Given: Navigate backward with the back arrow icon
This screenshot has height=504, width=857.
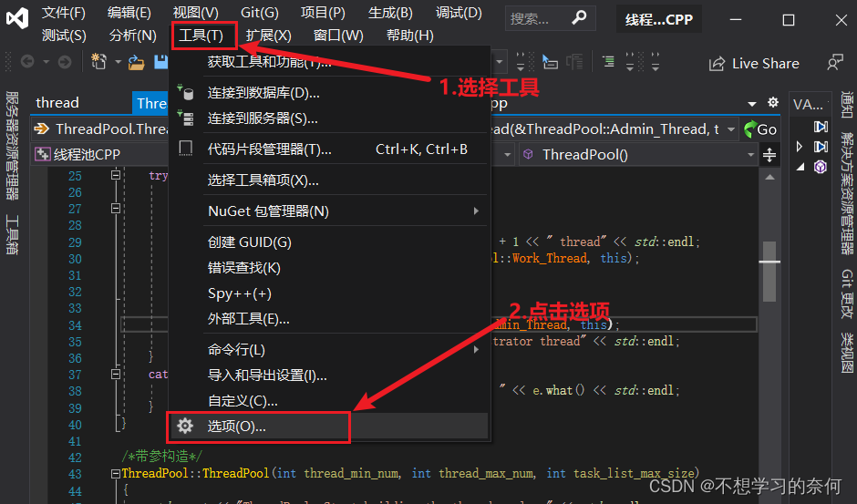Looking at the screenshot, I should (x=27, y=62).
